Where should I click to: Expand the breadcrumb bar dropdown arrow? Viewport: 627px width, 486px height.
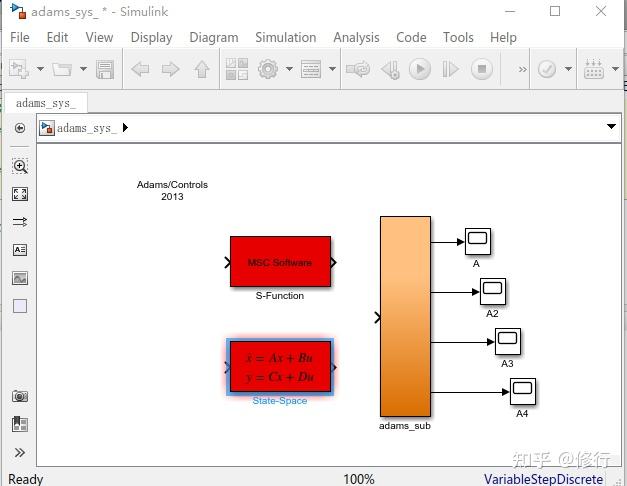click(611, 126)
